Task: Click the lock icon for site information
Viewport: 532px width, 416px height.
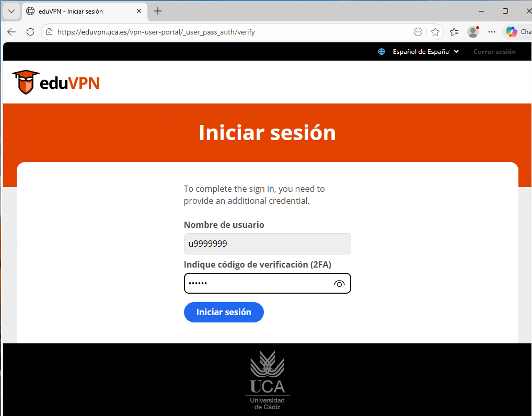Action: [x=49, y=32]
